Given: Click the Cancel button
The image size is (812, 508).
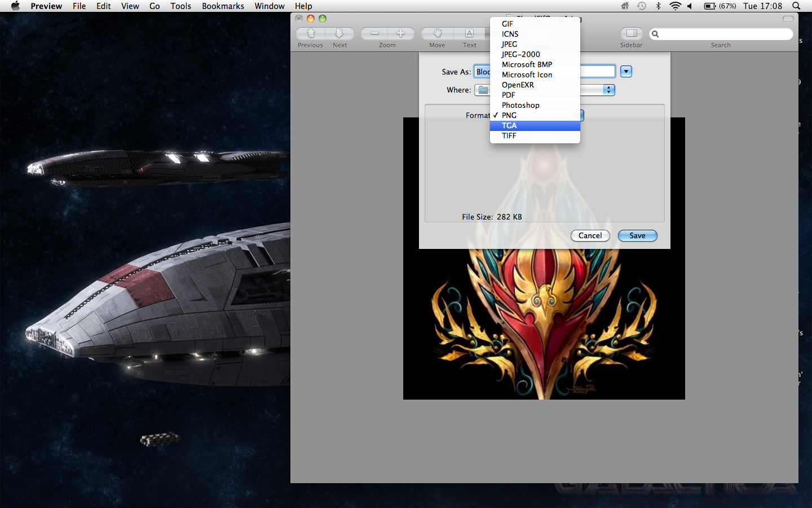Looking at the screenshot, I should pyautogui.click(x=590, y=235).
